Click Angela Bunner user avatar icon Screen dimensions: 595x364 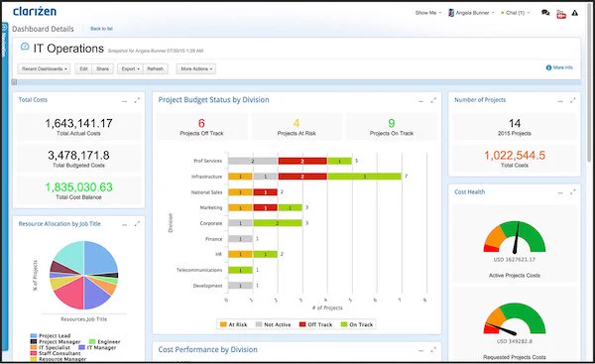click(x=451, y=13)
